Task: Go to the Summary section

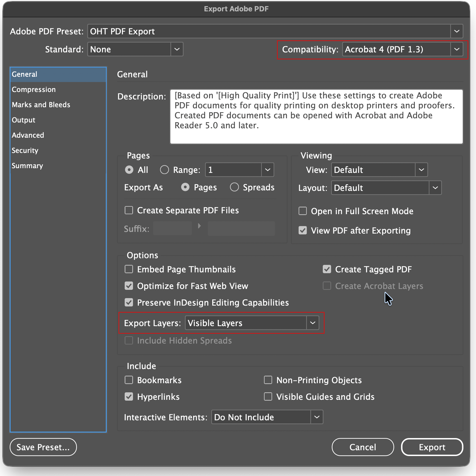Action: pos(27,166)
